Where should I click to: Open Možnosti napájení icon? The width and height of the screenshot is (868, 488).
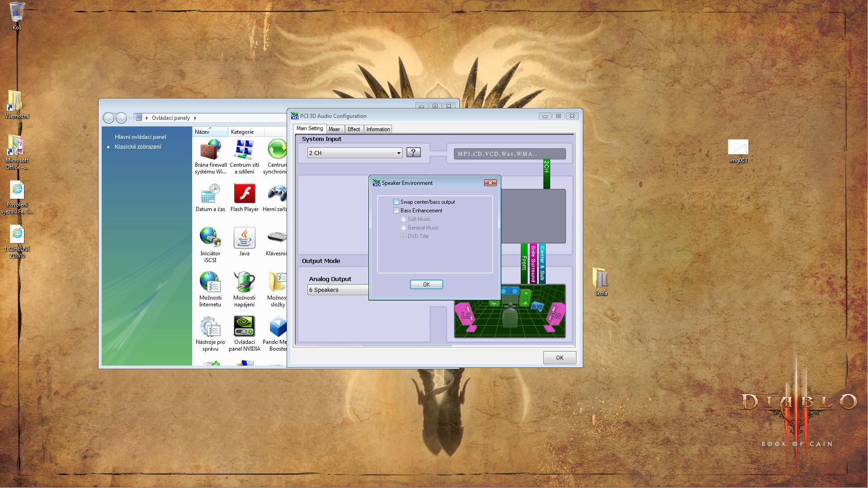pos(244,282)
